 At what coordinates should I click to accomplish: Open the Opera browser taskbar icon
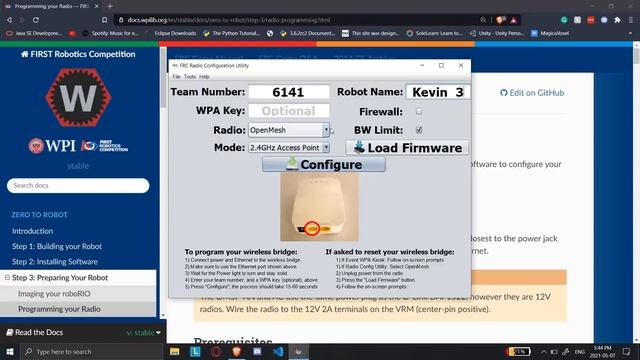coord(216,351)
